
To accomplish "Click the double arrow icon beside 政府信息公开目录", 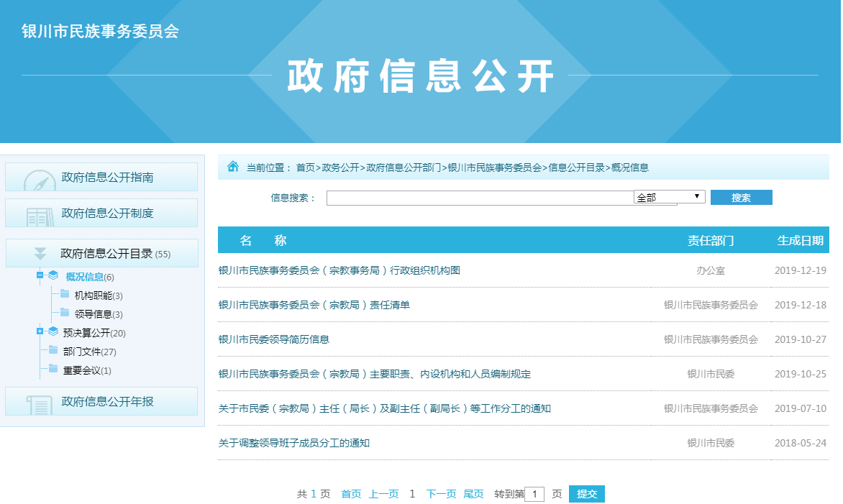I will click(x=40, y=253).
